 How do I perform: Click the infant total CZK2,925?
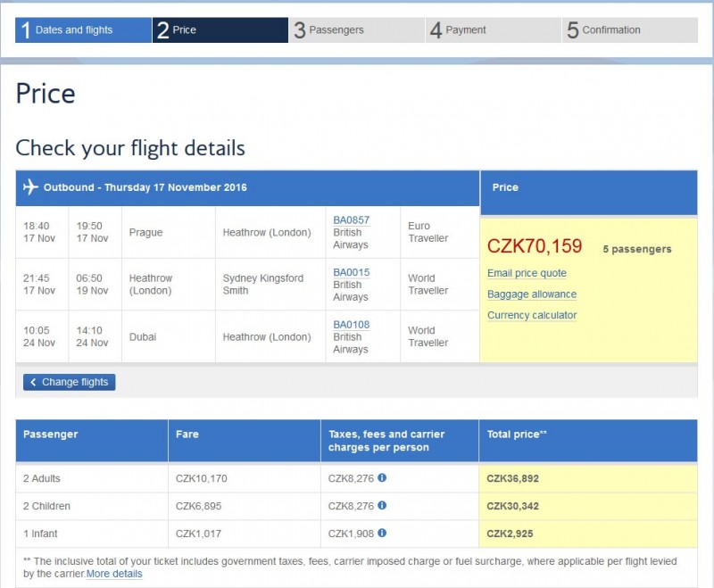tap(510, 534)
